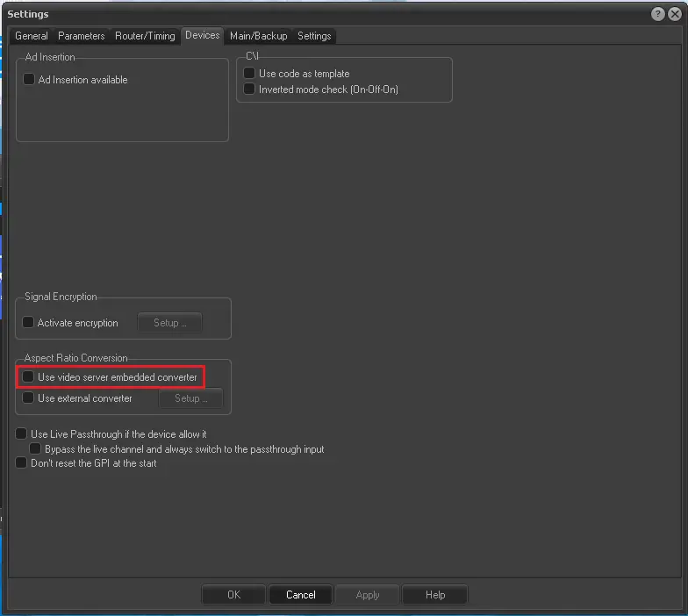Open Help from the bottom button row
The image size is (688, 616).
pos(435,595)
